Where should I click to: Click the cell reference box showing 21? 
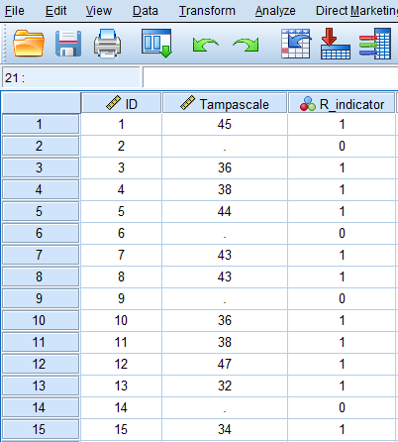point(71,77)
